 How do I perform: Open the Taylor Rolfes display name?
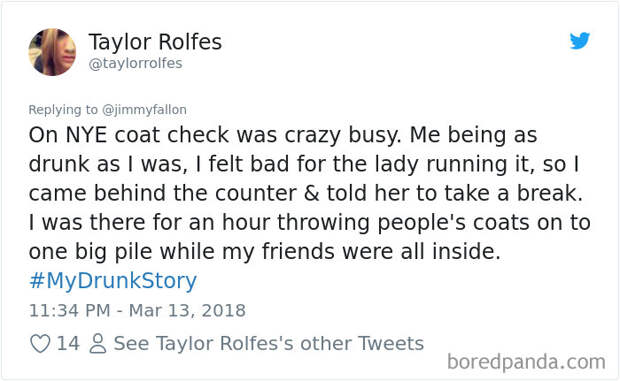pyautogui.click(x=155, y=42)
